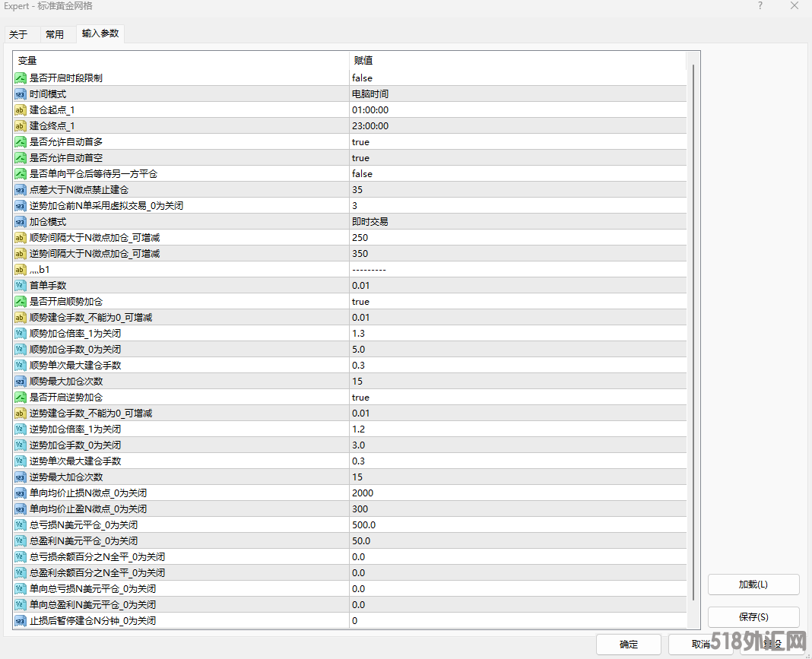Select the ,,,,b1 separator row label
812x659 pixels.
coord(40,270)
